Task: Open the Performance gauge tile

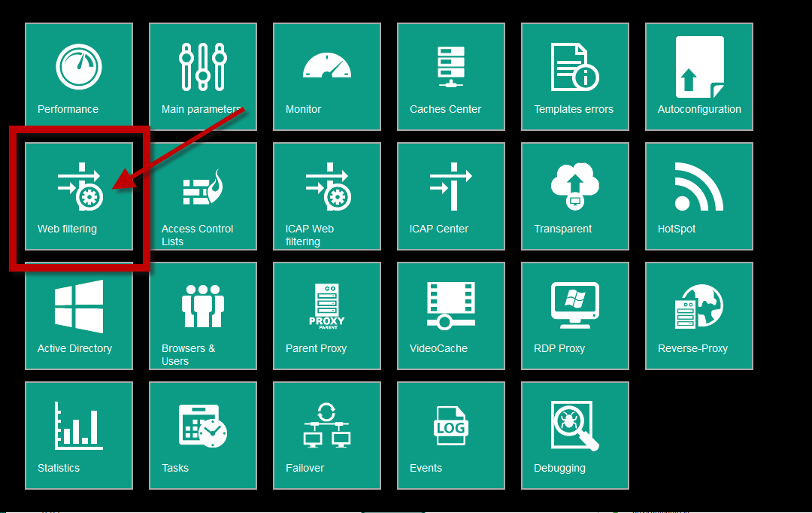Action: coord(79,77)
